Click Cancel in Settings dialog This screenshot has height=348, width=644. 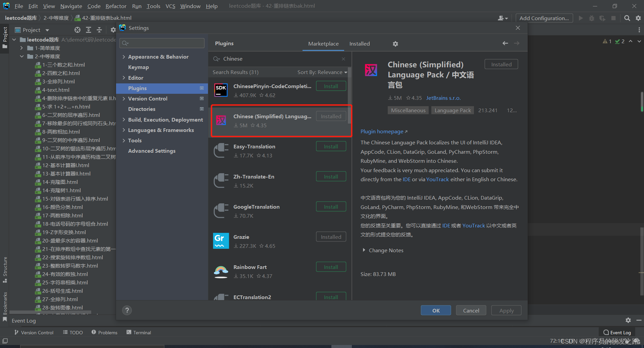(x=471, y=310)
